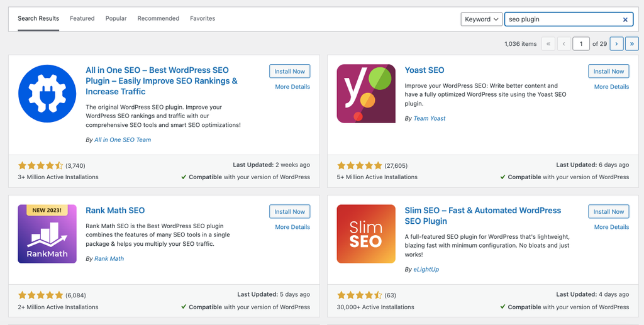
Task: View More Details for All in One SEO
Action: pos(292,87)
